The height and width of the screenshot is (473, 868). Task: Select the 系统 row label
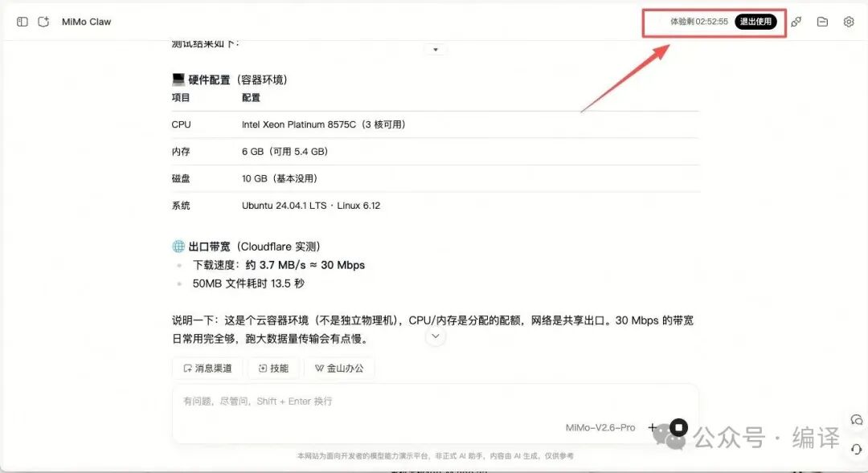pos(181,206)
